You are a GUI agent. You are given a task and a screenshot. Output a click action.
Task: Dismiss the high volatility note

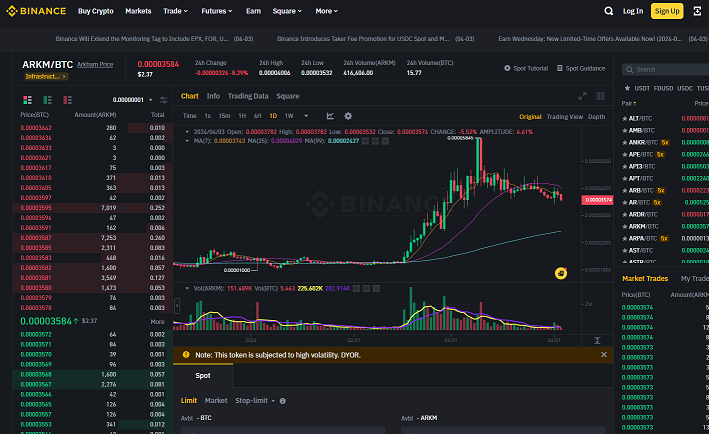point(604,355)
